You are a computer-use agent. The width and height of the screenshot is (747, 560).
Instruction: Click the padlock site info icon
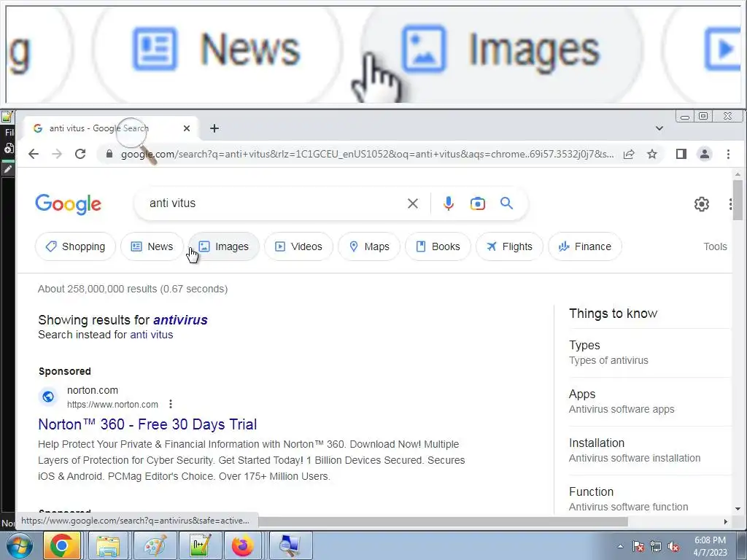tap(109, 154)
